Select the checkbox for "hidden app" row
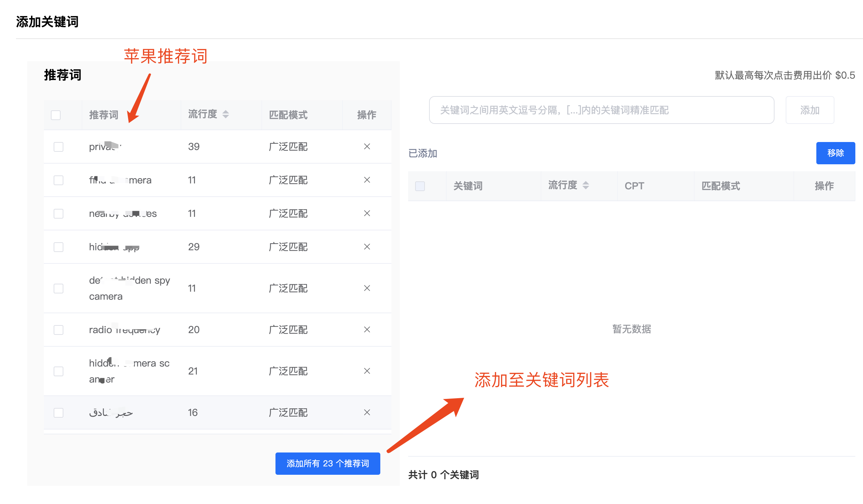Screen dimensions: 863x504 tap(58, 247)
